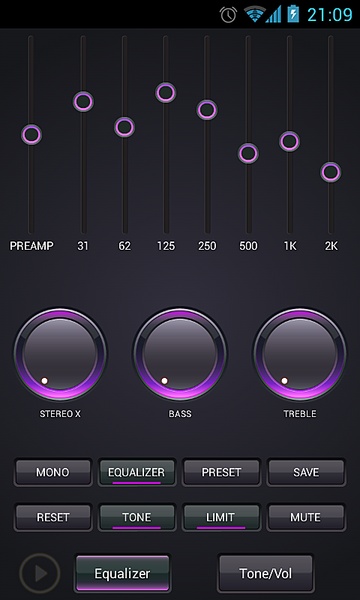Click the 1K band slider knob
The width and height of the screenshot is (360, 600).
289,141
